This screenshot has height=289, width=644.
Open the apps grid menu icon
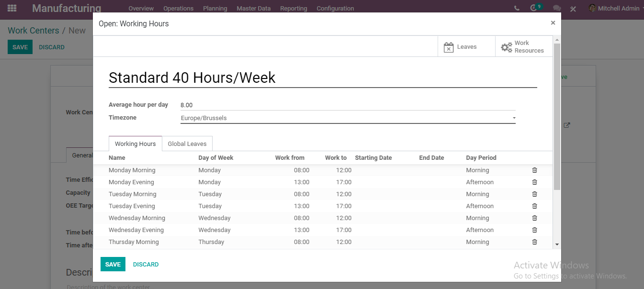(12, 8)
